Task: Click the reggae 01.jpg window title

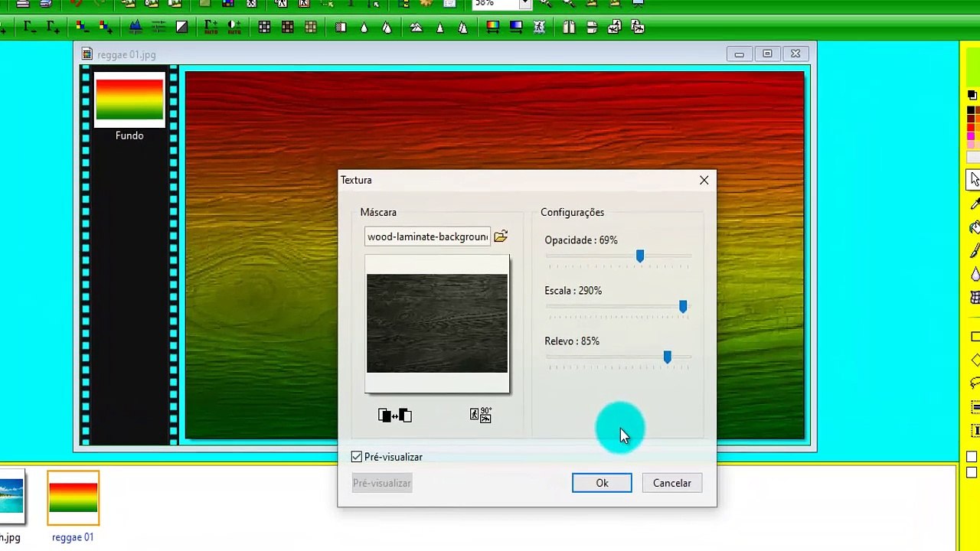Action: pos(126,54)
